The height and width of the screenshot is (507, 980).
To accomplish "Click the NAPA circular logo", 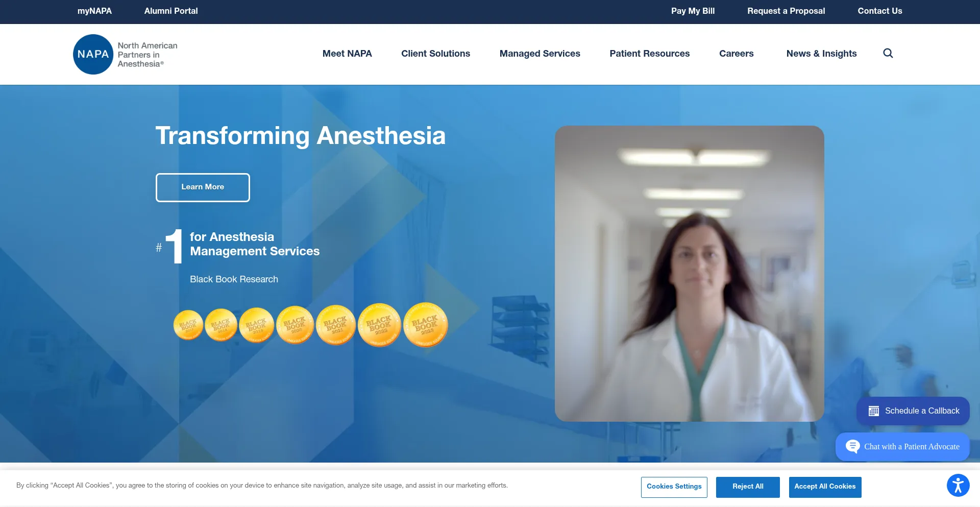I will pos(93,54).
